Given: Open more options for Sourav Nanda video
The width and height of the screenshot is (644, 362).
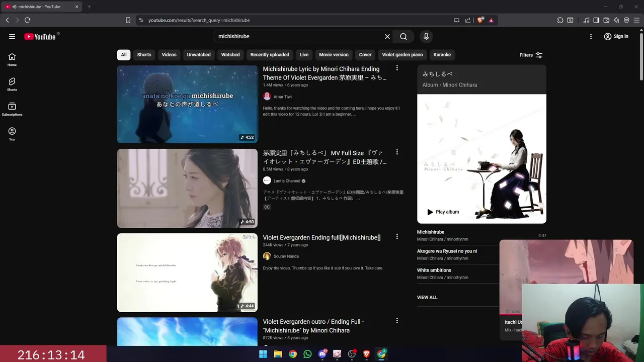Looking at the screenshot, I should 397,236.
